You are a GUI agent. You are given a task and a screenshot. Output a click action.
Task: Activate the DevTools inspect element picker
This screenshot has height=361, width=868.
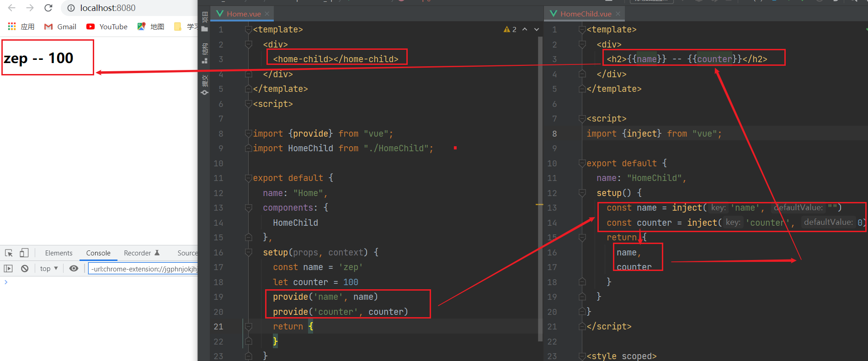coord(9,253)
